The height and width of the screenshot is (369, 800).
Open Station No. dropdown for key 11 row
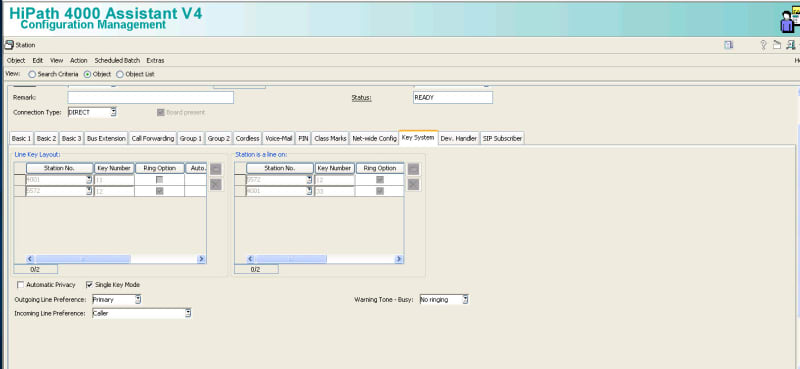pyautogui.click(x=89, y=180)
